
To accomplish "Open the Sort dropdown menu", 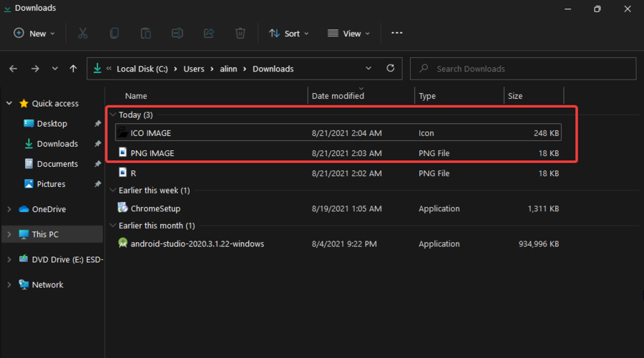I will click(288, 33).
